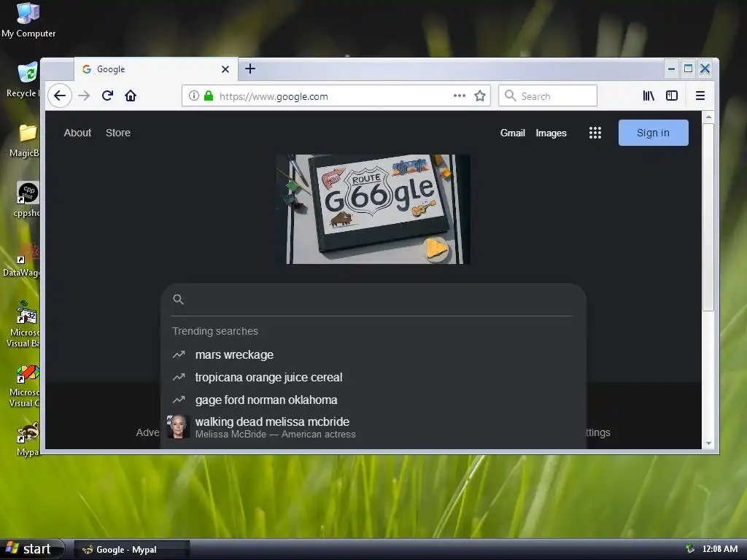
Task: Click the vertical scrollbar thumb
Action: tap(708, 217)
